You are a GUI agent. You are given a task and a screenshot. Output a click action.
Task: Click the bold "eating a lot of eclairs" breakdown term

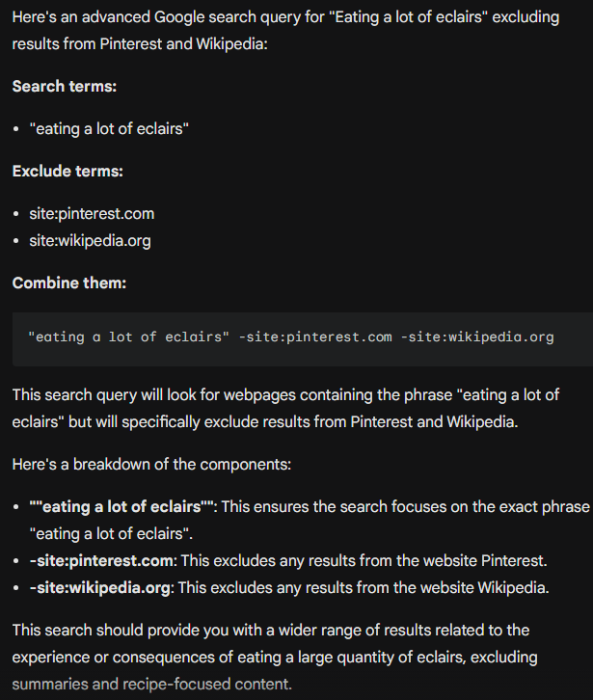121,507
